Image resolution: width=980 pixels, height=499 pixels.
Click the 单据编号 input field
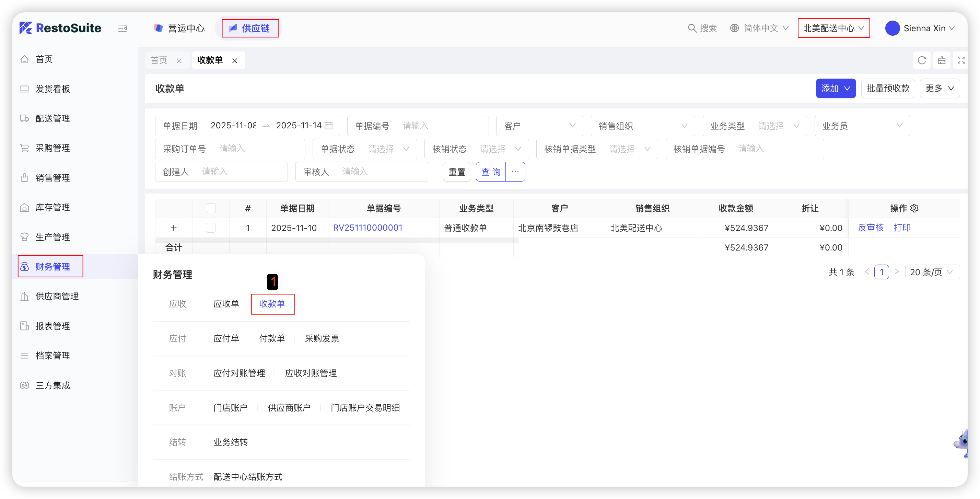(x=441, y=126)
